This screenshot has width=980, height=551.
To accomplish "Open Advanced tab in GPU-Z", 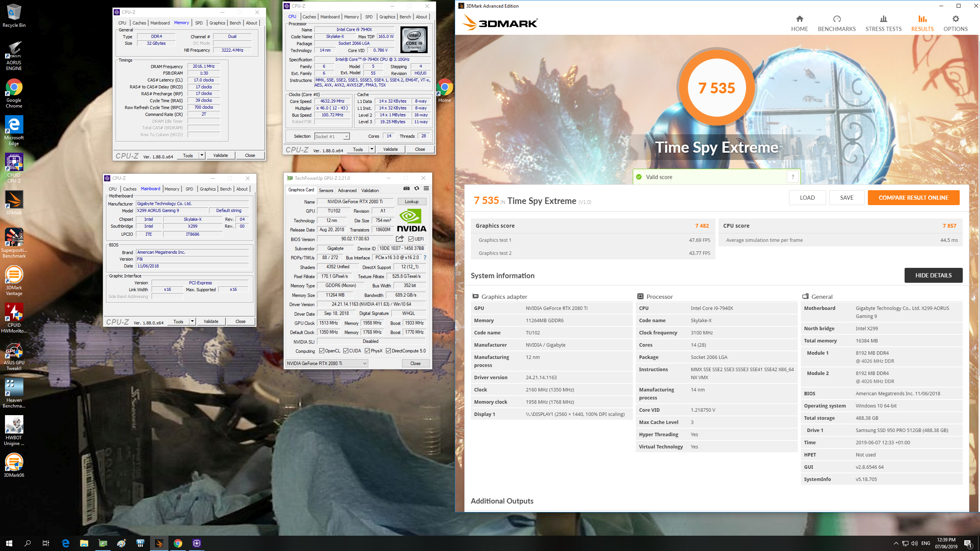I will pyautogui.click(x=347, y=190).
